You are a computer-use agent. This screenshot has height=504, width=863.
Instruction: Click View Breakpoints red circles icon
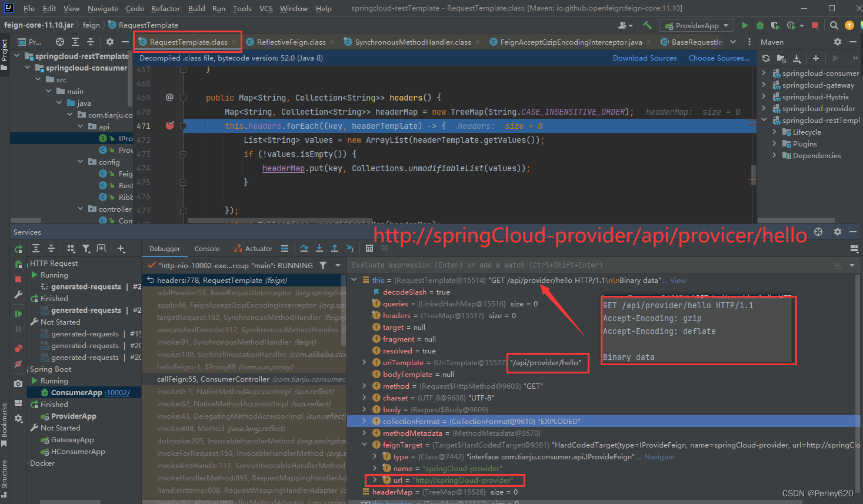click(x=18, y=348)
